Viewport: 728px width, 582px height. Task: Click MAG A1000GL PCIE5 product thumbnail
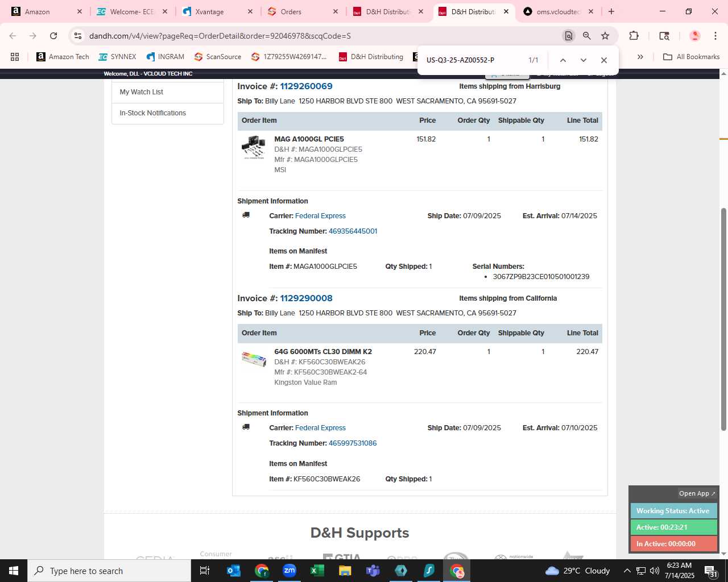coord(253,147)
